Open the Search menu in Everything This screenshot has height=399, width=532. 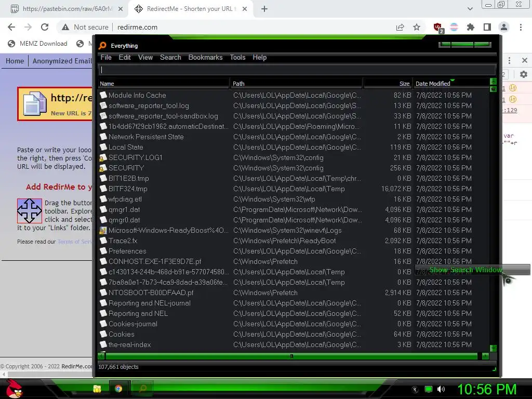(170, 57)
